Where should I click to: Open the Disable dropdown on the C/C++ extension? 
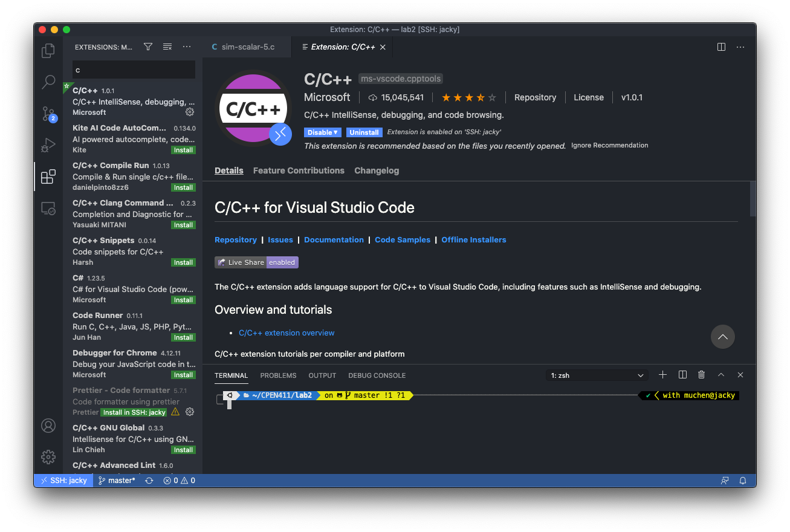[x=322, y=132]
